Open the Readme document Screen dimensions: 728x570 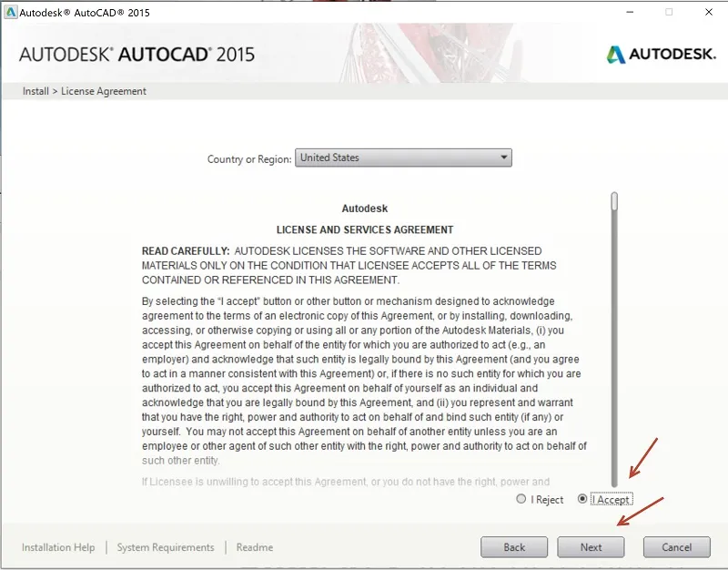pyautogui.click(x=254, y=547)
